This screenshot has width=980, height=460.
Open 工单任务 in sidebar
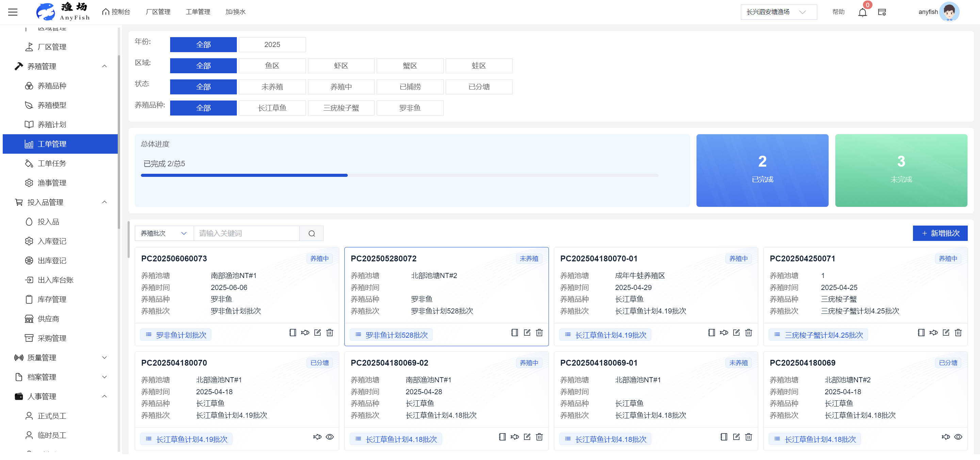point(52,163)
